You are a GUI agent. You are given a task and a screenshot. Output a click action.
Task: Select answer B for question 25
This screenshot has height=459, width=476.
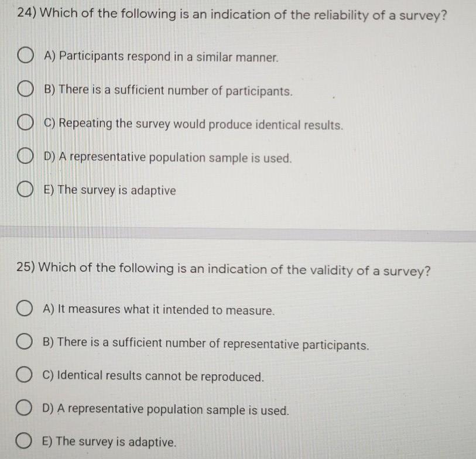[x=25, y=342]
